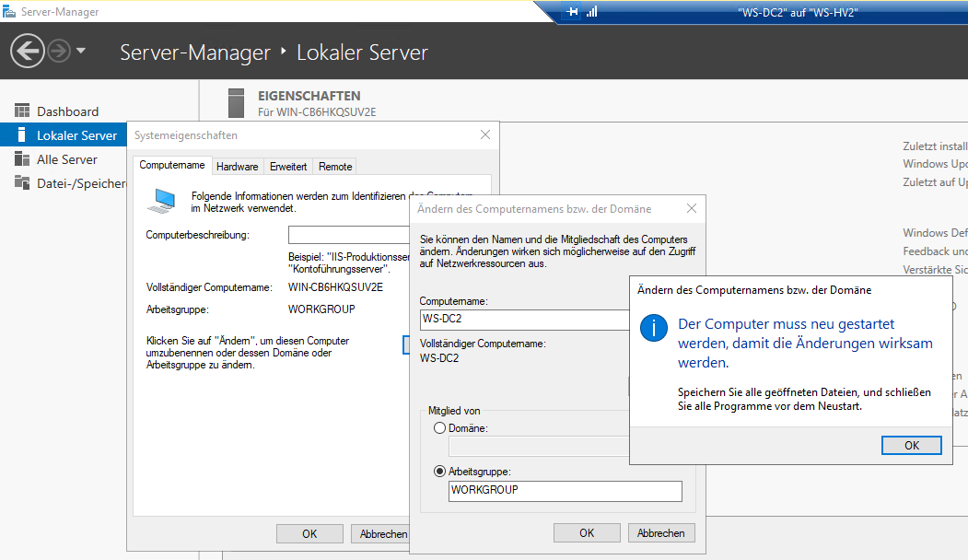
Task: Click the Feedback und property label
Action: click(935, 251)
